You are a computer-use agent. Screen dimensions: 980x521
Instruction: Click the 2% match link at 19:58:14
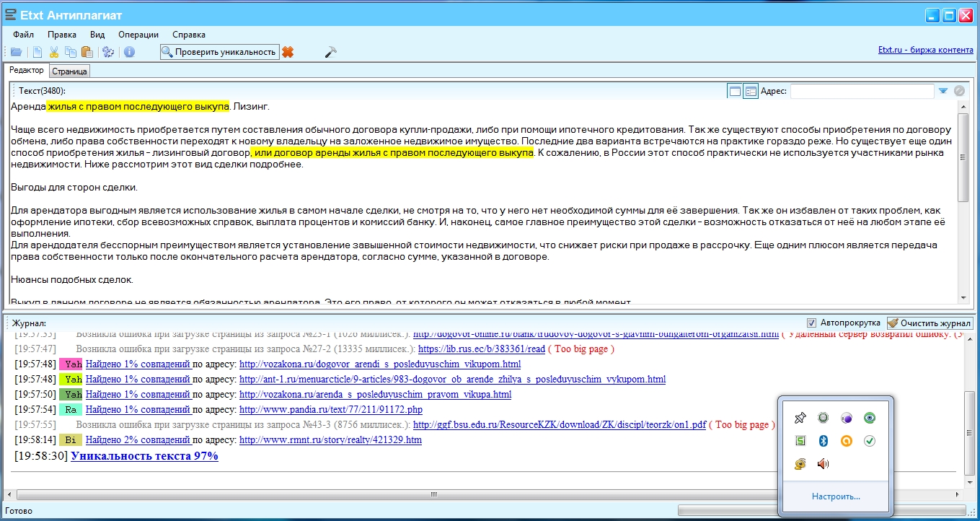138,440
